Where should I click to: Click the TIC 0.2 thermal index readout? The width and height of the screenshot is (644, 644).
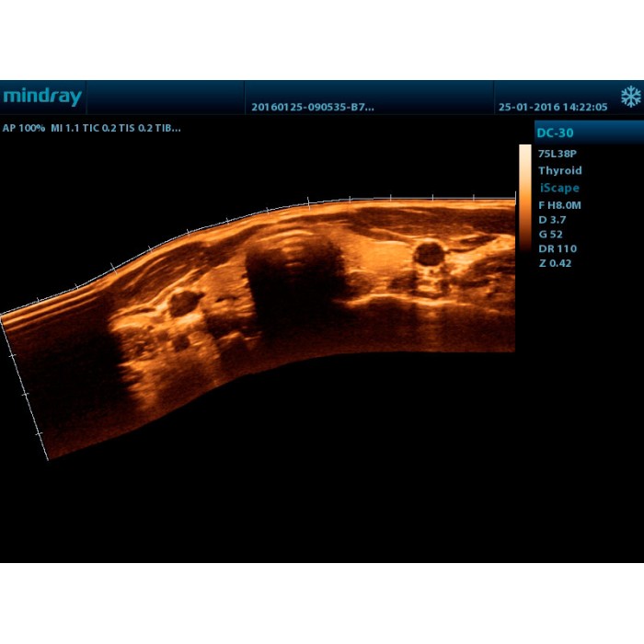tap(99, 128)
